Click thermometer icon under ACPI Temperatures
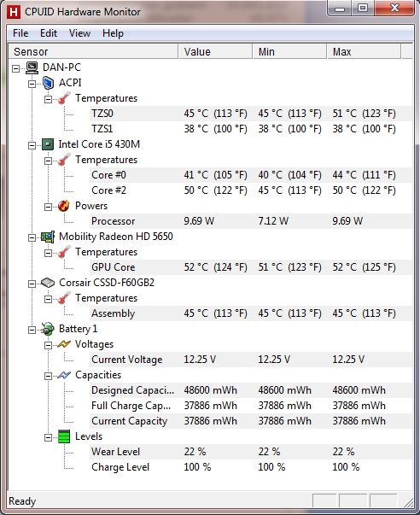Viewport: 420px width, 515px height. click(x=64, y=98)
